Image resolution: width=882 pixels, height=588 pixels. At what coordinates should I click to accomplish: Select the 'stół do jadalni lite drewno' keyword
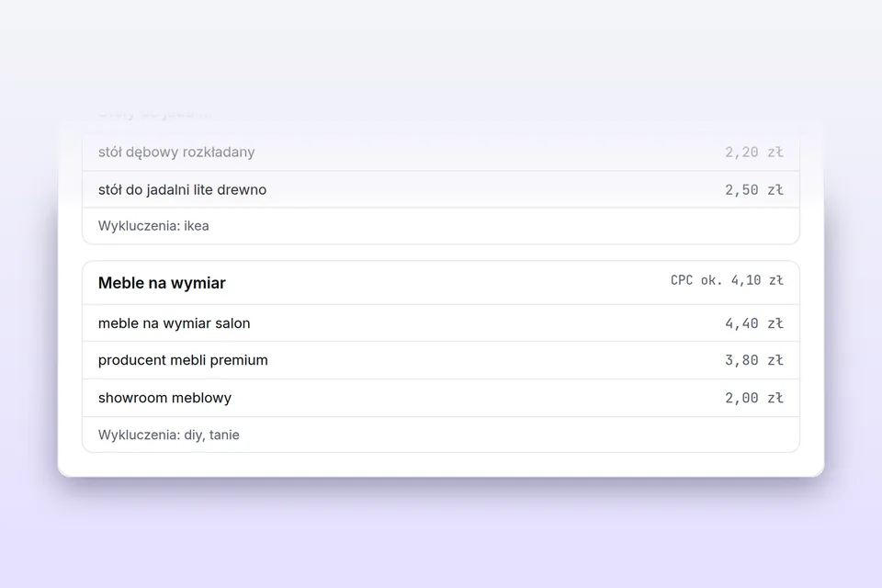182,189
